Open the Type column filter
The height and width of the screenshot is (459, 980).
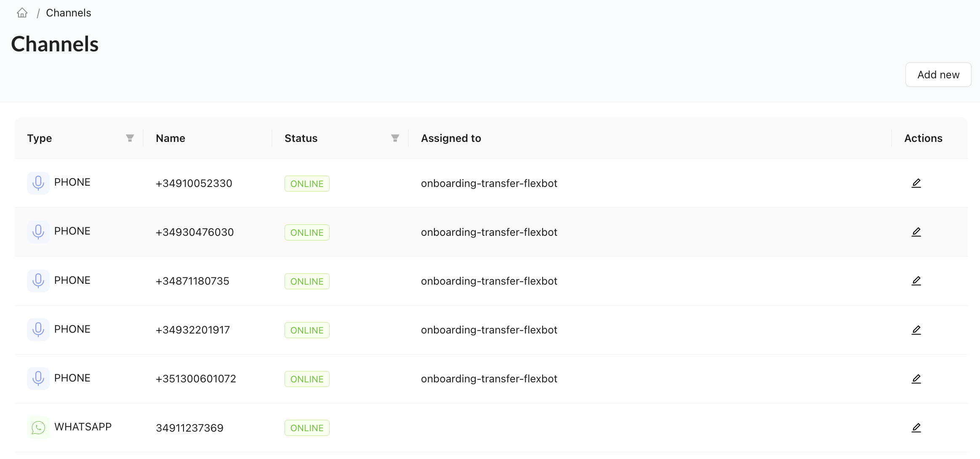click(x=130, y=138)
